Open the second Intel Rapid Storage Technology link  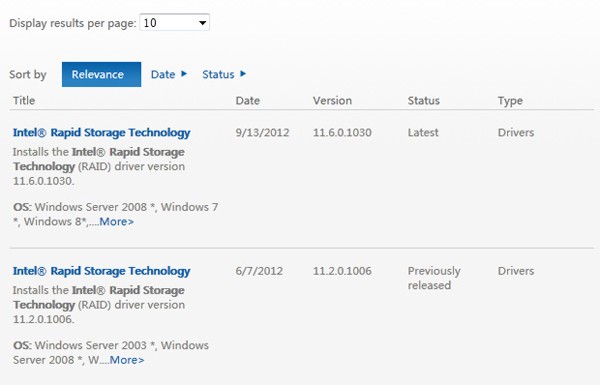point(101,271)
